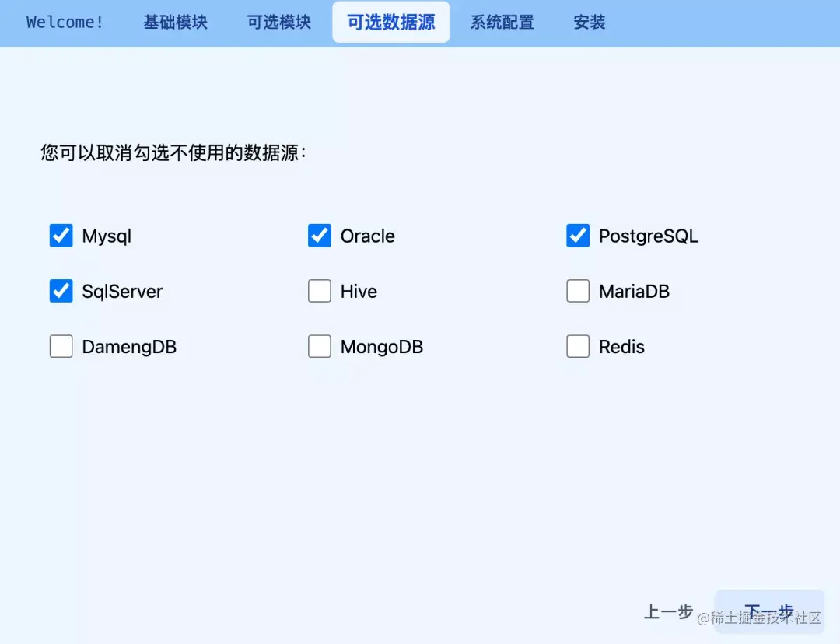Click the DamengDB label text
This screenshot has width=840, height=644.
[129, 347]
